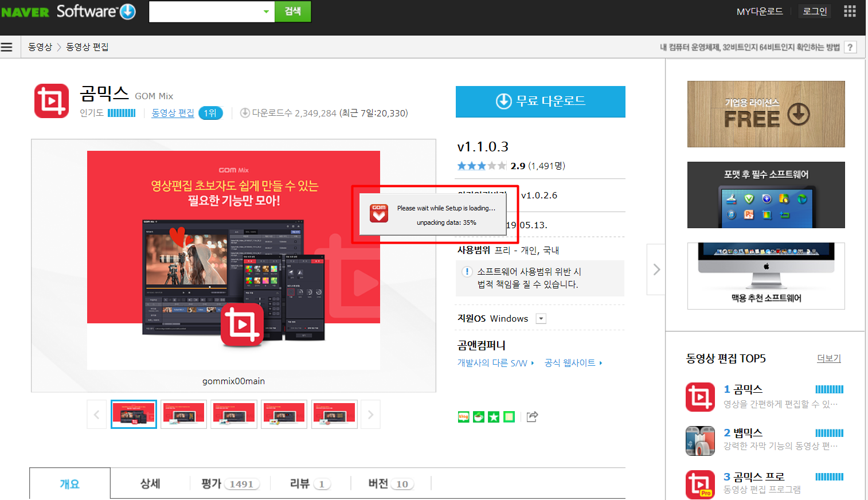
Task: Open the search box dropdown arrow
Action: click(x=266, y=11)
